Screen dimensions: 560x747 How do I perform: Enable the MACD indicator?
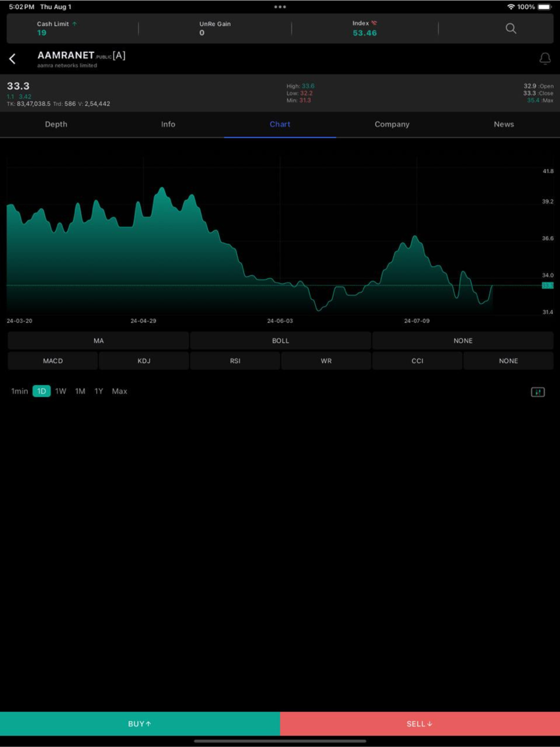53,361
